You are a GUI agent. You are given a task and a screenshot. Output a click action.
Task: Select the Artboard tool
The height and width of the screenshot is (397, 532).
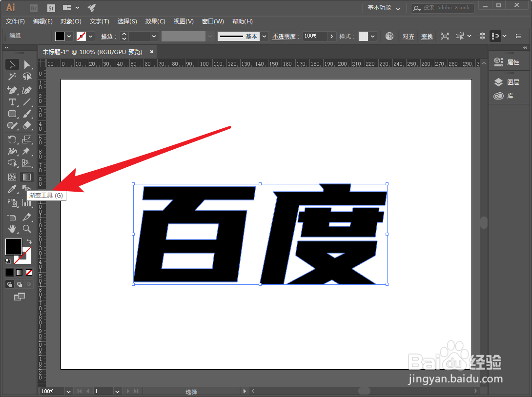(12, 217)
